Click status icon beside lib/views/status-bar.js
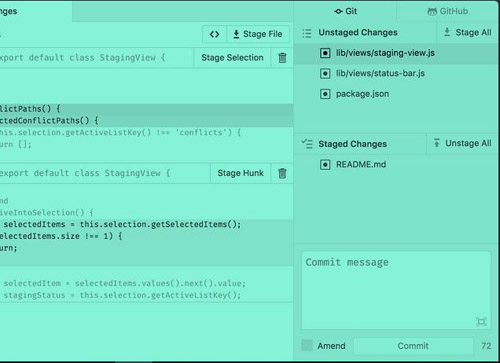The height and width of the screenshot is (363, 500). pyautogui.click(x=325, y=73)
